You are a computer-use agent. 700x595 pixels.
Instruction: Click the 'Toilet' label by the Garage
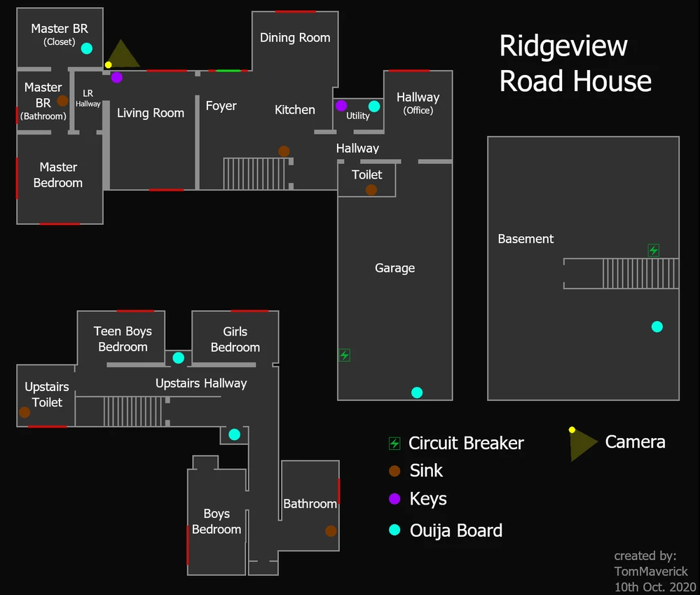click(x=366, y=175)
